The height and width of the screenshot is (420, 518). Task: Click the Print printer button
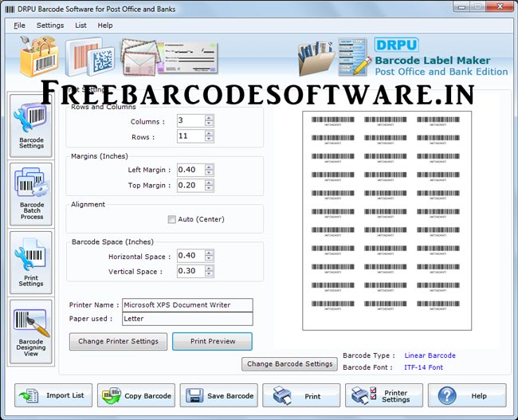click(x=301, y=395)
